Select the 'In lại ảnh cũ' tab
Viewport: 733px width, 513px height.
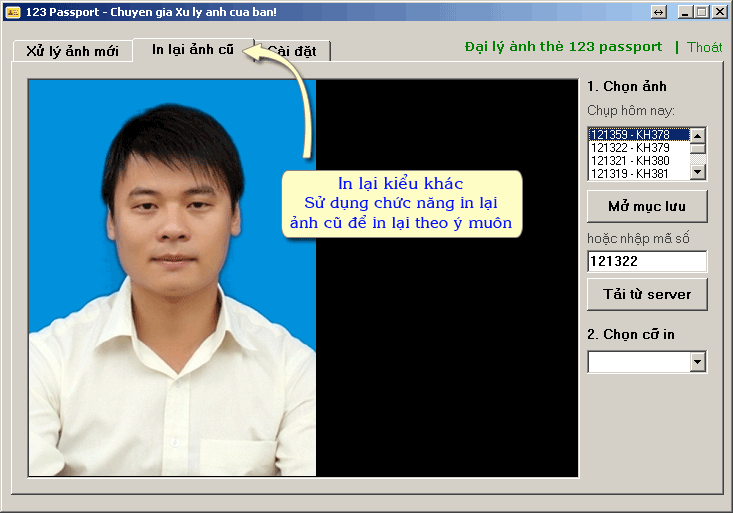[x=192, y=49]
